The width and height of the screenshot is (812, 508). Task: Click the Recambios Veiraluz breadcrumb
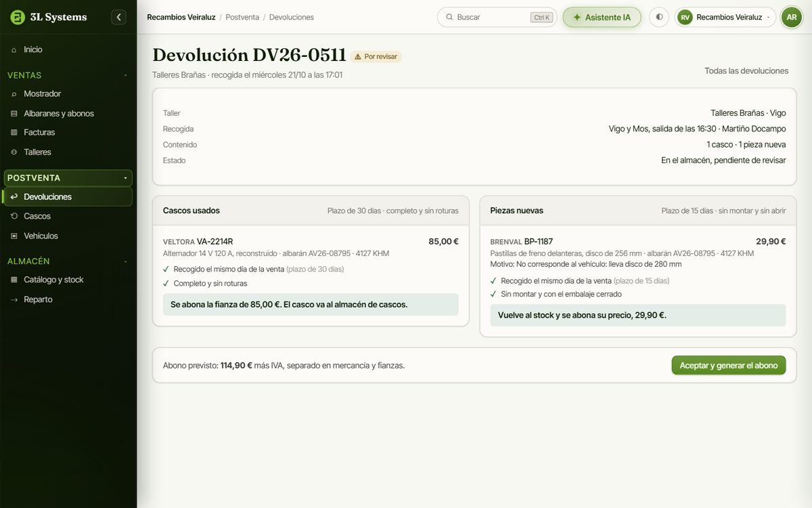coord(181,17)
